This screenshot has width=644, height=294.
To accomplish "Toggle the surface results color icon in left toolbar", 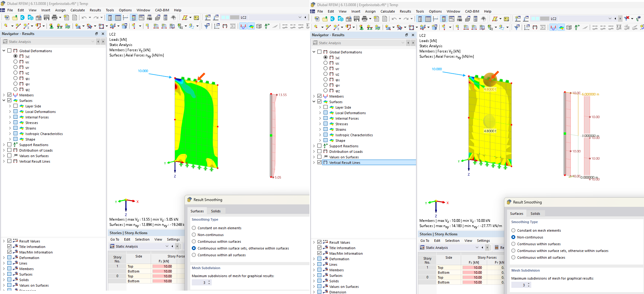I will pos(251,26).
